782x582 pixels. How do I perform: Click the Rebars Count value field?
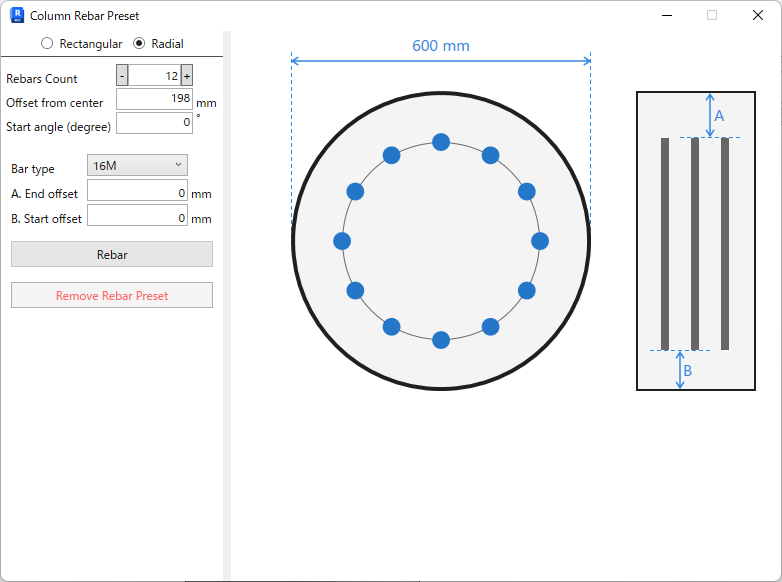click(154, 76)
